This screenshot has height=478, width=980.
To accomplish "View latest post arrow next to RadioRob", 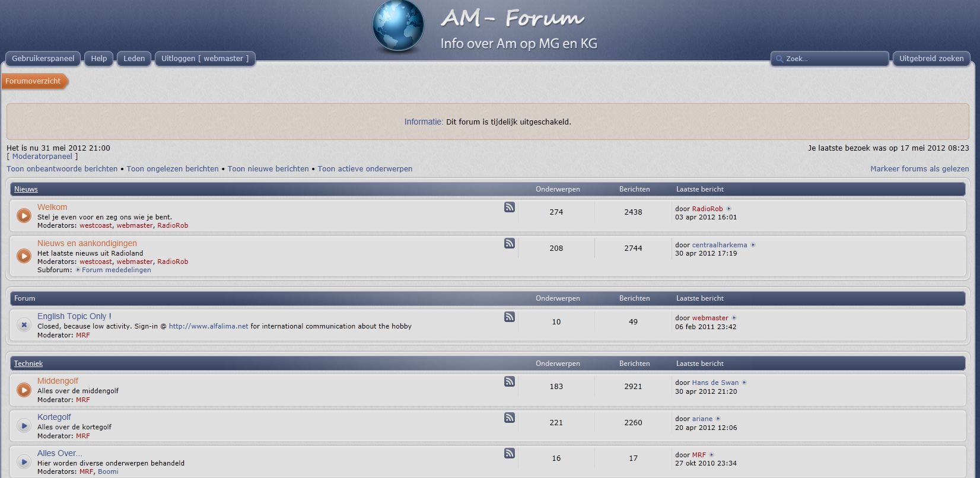I will click(x=729, y=209).
